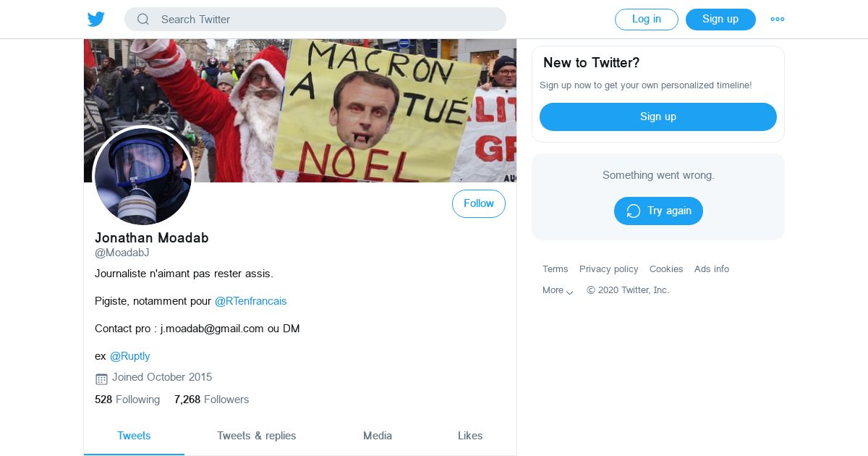Click the Try again refresh icon
Viewport: 868px width, 456px height.
click(634, 211)
